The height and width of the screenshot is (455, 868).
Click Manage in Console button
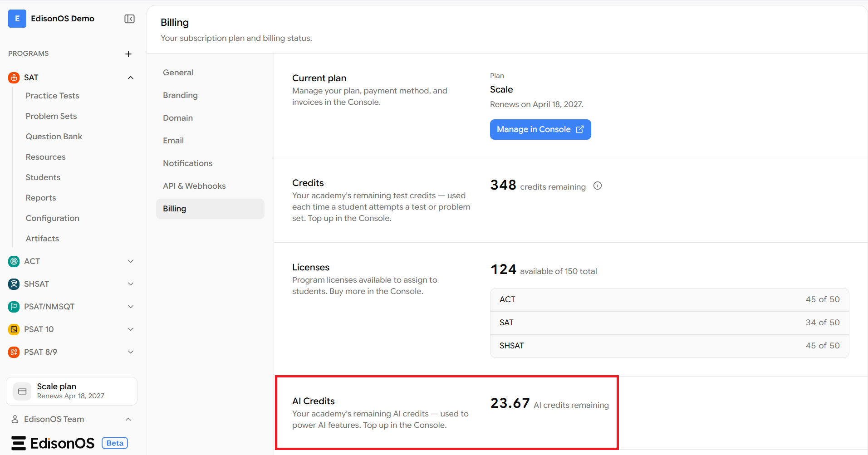[540, 129]
